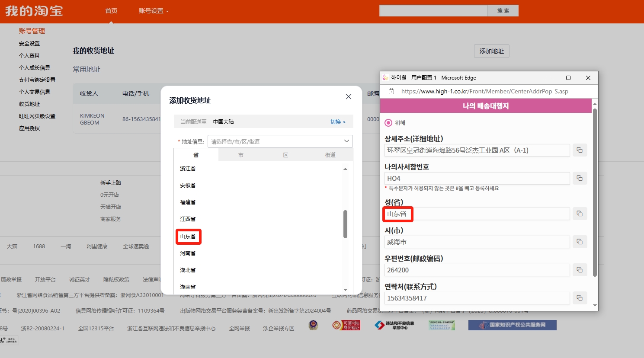This screenshot has width=644, height=358.
Task: Click the 添加地址 button
Action: 491,51
